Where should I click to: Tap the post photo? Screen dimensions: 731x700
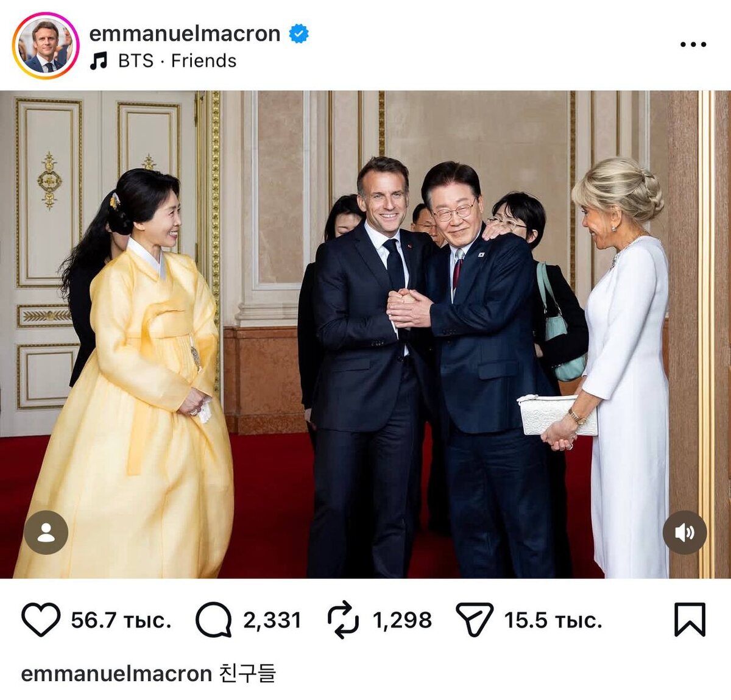[x=365, y=334]
